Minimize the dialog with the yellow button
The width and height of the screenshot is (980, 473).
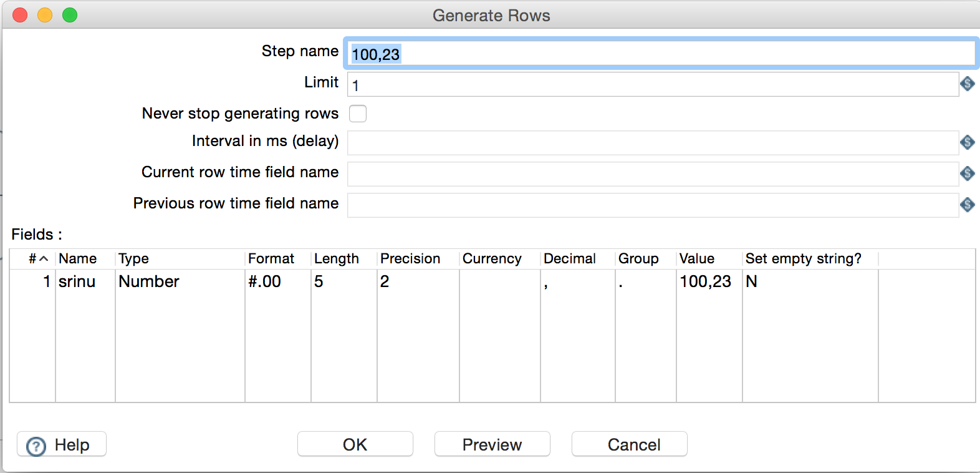[x=45, y=15]
